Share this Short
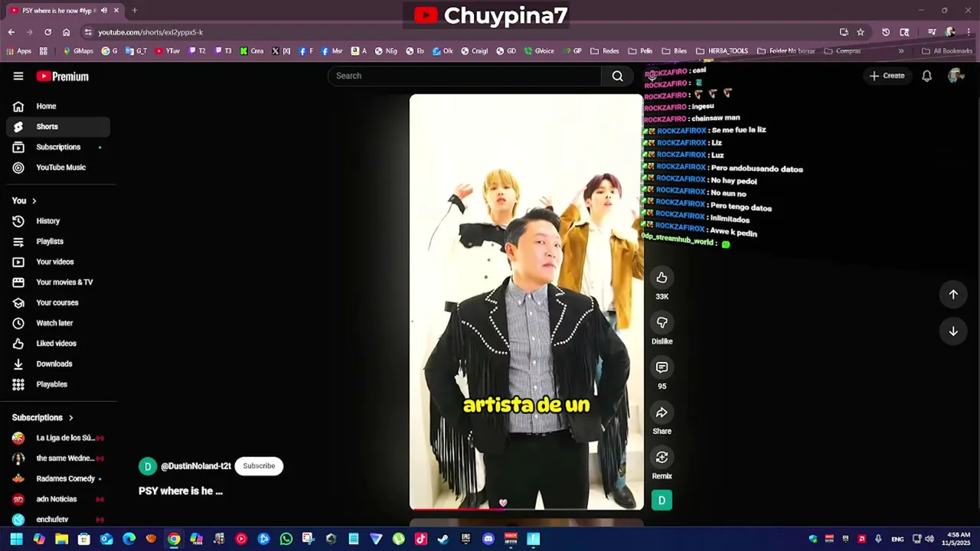The width and height of the screenshot is (980, 551). click(662, 412)
